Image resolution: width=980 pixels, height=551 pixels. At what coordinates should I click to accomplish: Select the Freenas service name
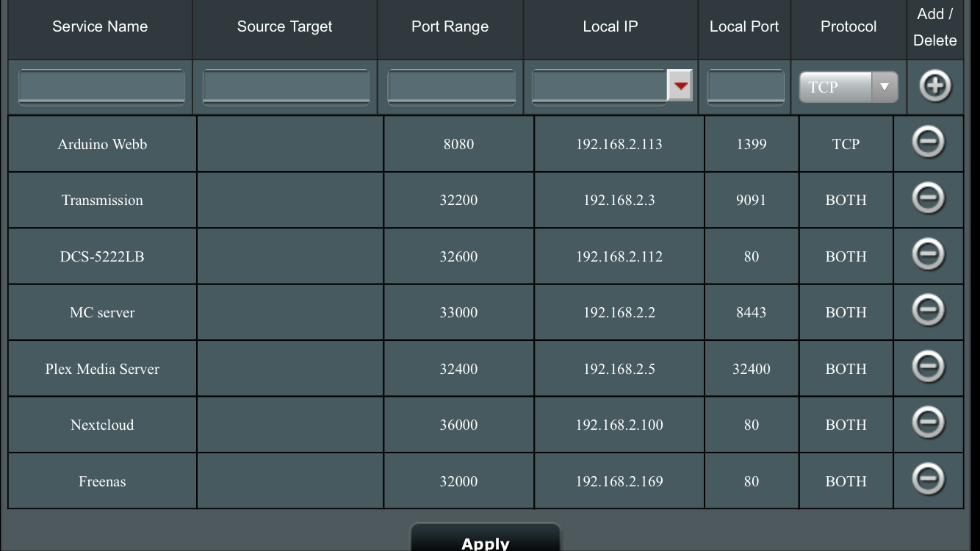click(x=102, y=481)
